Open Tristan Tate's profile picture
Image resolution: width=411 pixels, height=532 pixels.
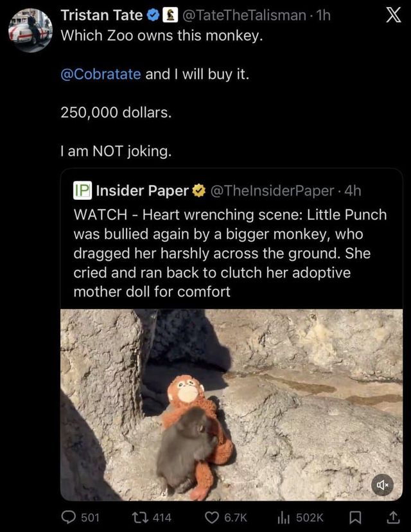30,30
